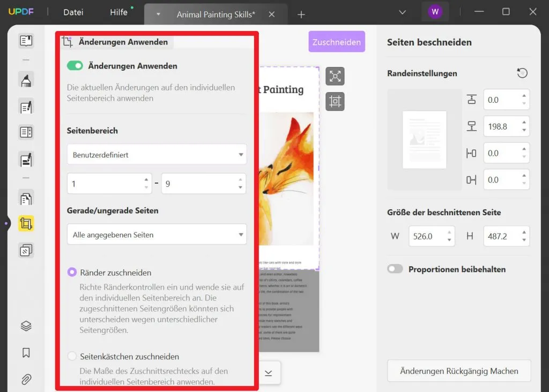
Task: Open the Organize pages tool in sidebar
Action: 26,199
